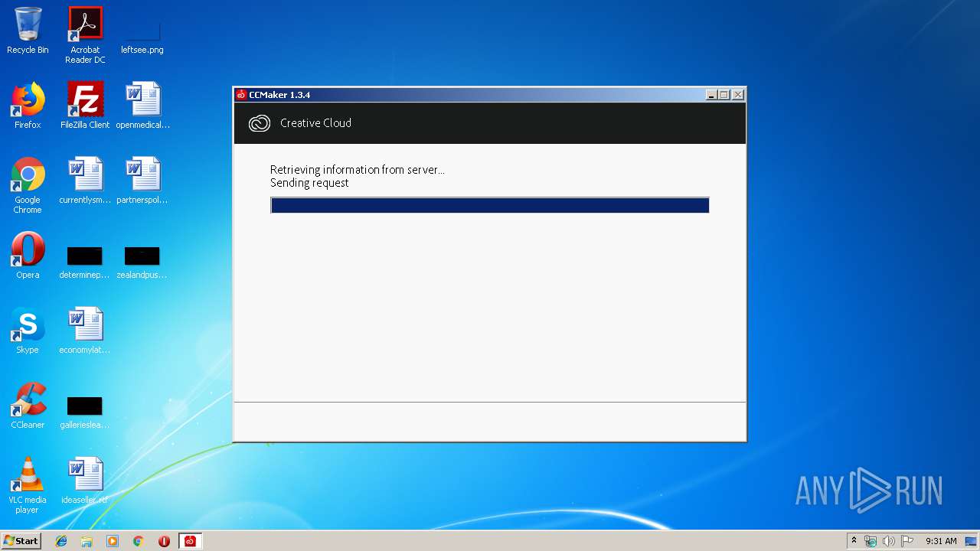Screen dimensions: 980x551
Task: Click the Creative Cloud logo in CCMaker
Action: (260, 123)
